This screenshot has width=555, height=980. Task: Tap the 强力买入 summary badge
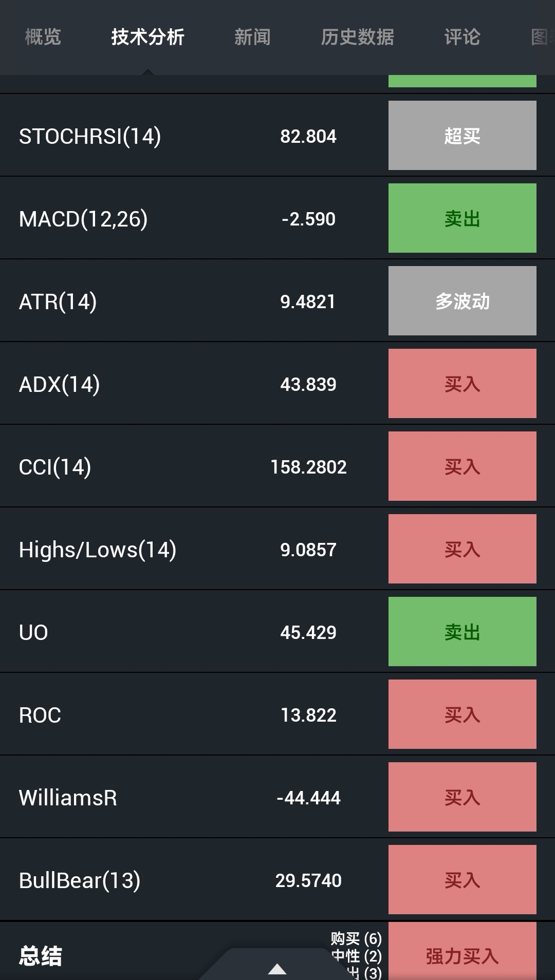462,955
